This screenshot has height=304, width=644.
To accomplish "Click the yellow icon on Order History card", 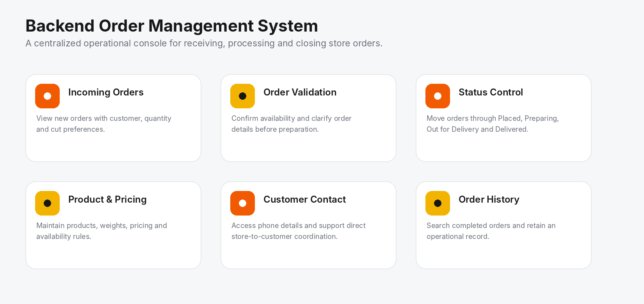I will coord(438,203).
